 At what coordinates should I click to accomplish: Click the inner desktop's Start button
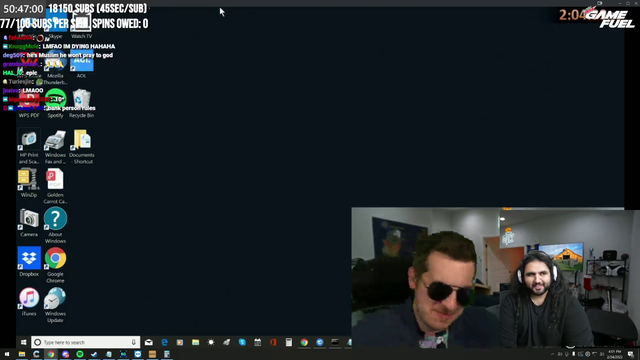coord(23,342)
